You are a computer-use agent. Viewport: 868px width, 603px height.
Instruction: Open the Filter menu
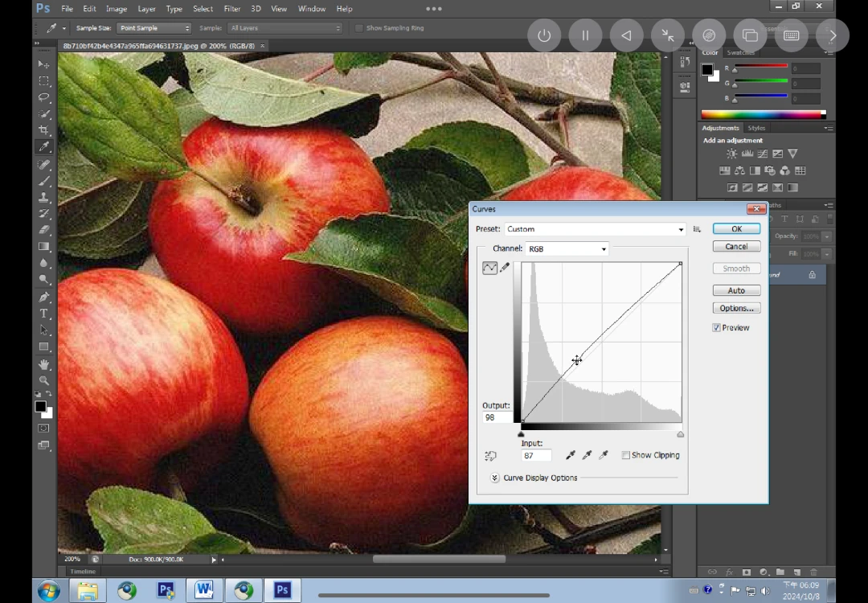pyautogui.click(x=231, y=9)
